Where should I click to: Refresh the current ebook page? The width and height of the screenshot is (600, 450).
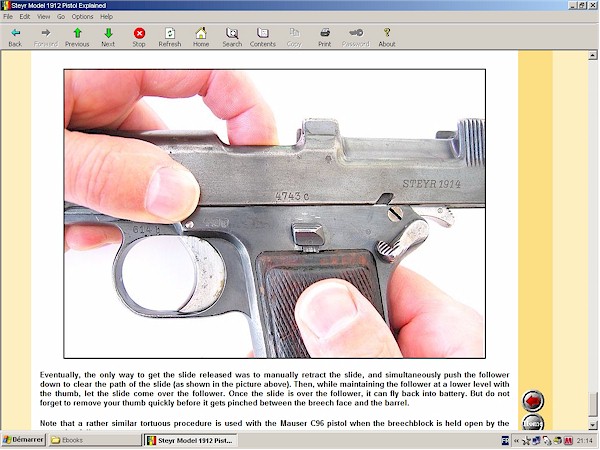point(170,38)
